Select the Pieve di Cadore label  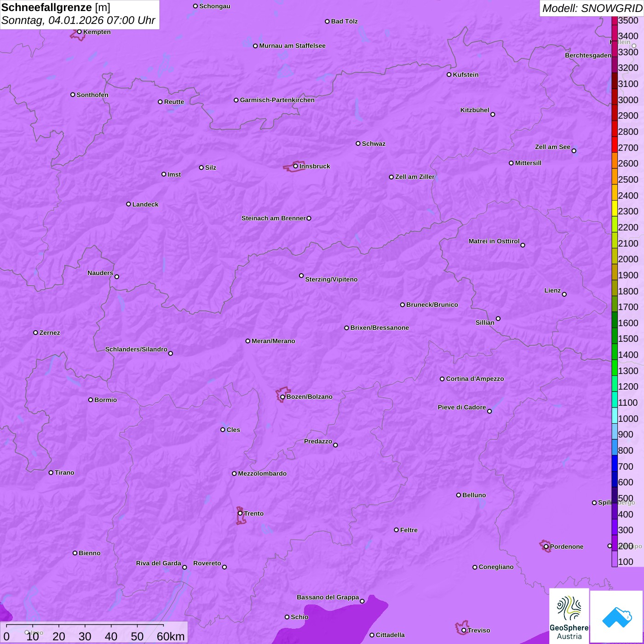(462, 407)
